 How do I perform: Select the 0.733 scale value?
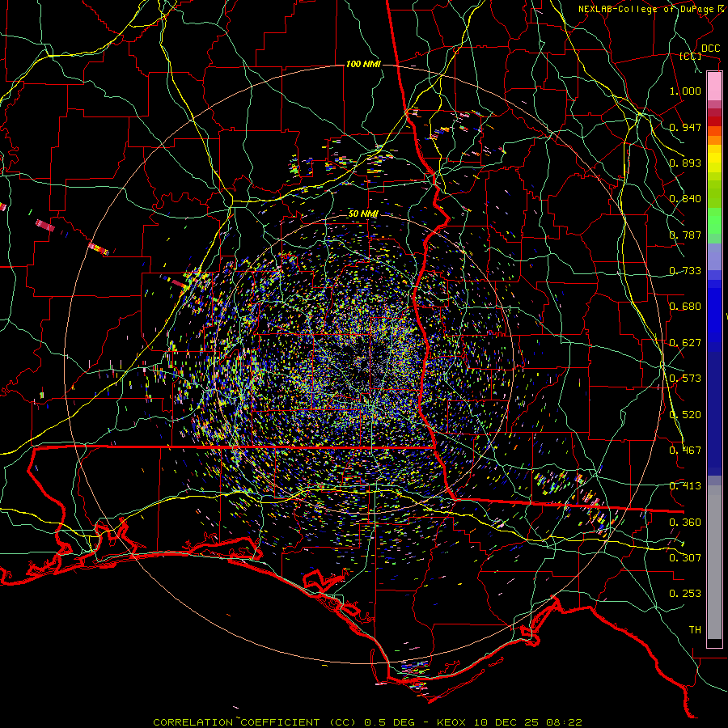(x=685, y=271)
